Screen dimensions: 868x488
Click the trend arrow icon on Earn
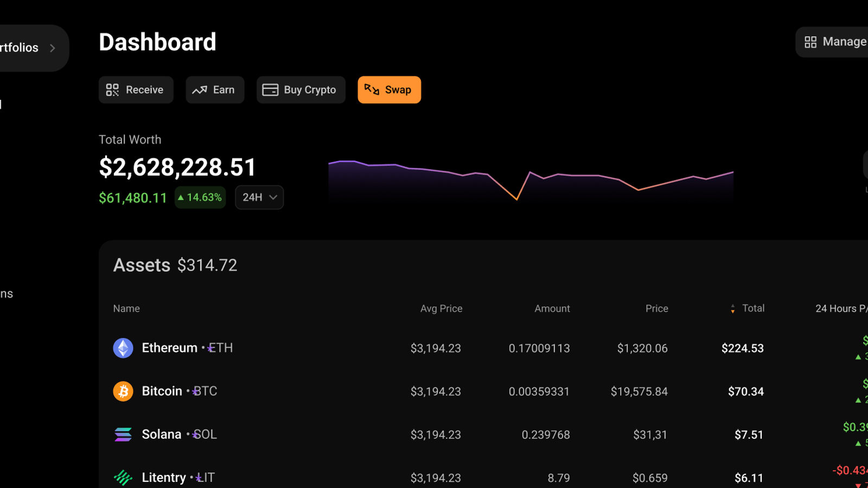click(200, 90)
